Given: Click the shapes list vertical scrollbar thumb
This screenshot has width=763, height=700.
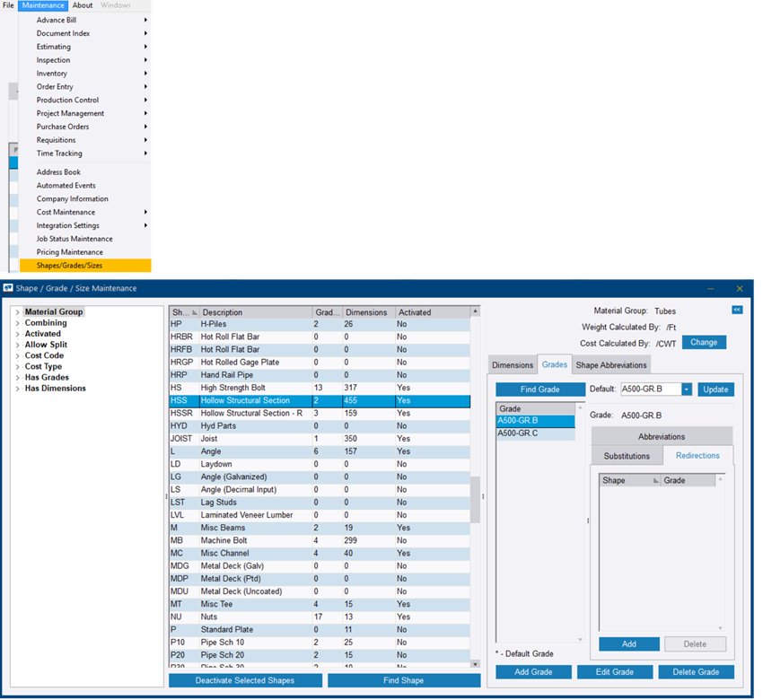Looking at the screenshot, I should 475,500.
